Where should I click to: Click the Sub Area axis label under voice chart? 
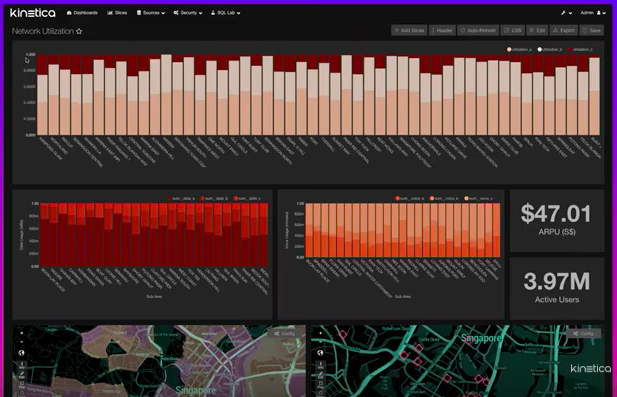coord(403,296)
